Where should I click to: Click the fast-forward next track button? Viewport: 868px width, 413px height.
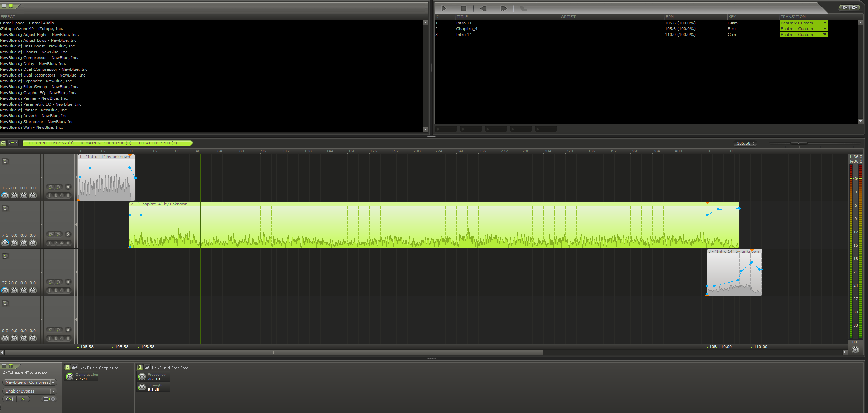click(503, 9)
